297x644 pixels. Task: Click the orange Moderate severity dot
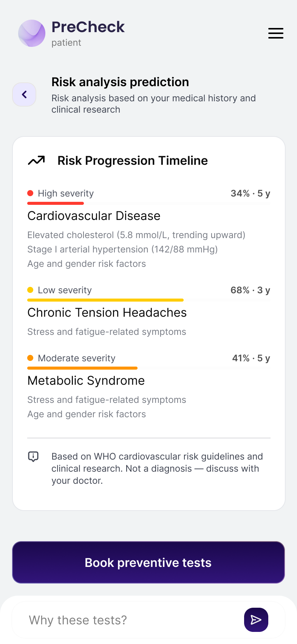click(x=31, y=358)
